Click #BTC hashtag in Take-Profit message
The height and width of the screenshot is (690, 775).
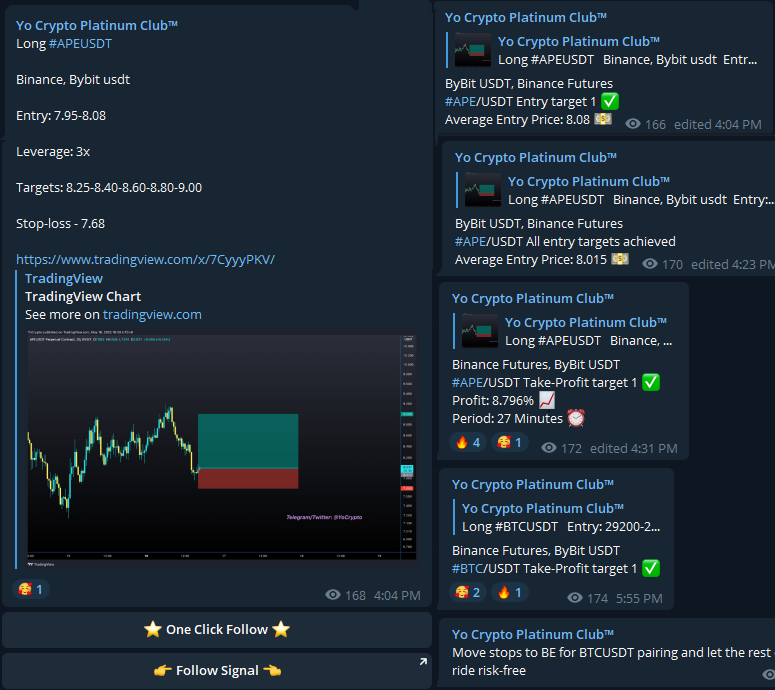coord(467,569)
